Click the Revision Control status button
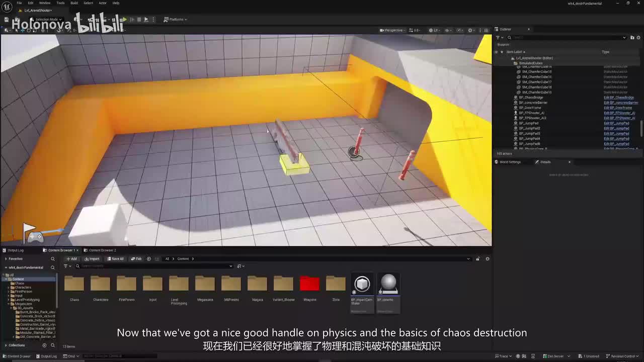The width and height of the screenshot is (644, 362). (x=622, y=356)
